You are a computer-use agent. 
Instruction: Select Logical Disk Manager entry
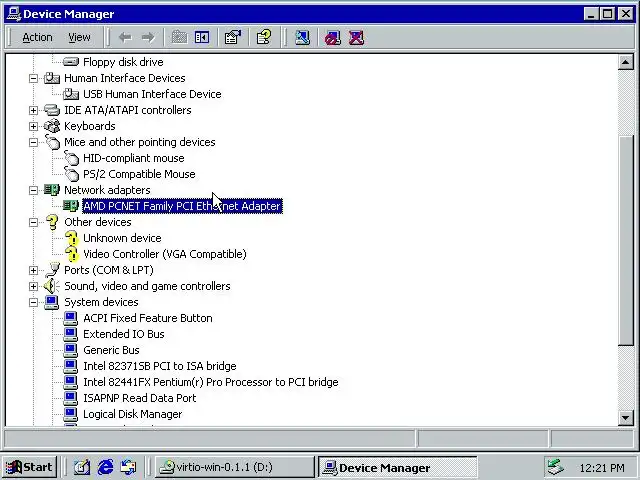[x=133, y=414]
